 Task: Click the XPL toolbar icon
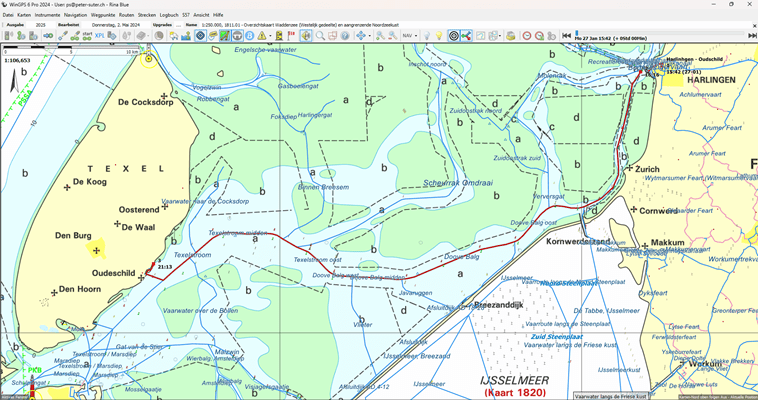click(x=100, y=36)
